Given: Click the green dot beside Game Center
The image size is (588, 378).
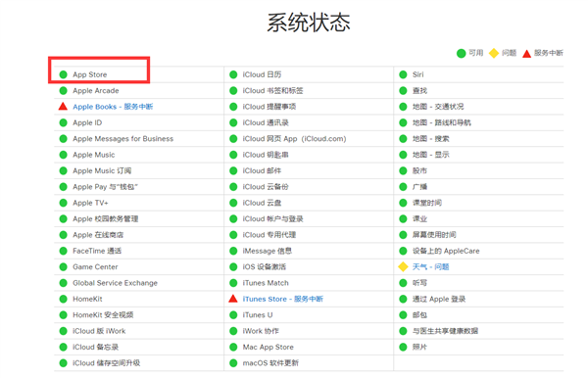Looking at the screenshot, I should coord(63,266).
